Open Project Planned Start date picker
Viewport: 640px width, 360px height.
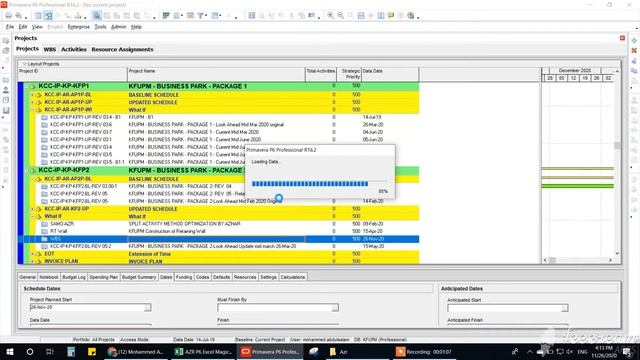pos(147,307)
